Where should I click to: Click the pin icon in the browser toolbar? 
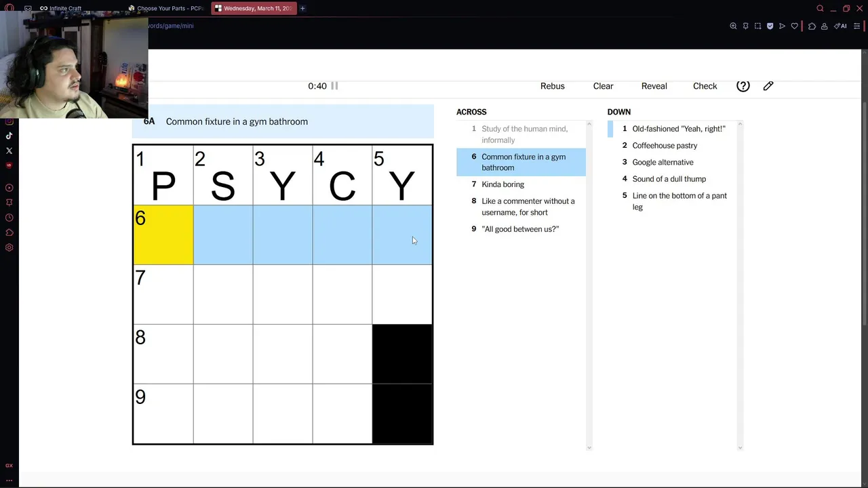745,26
